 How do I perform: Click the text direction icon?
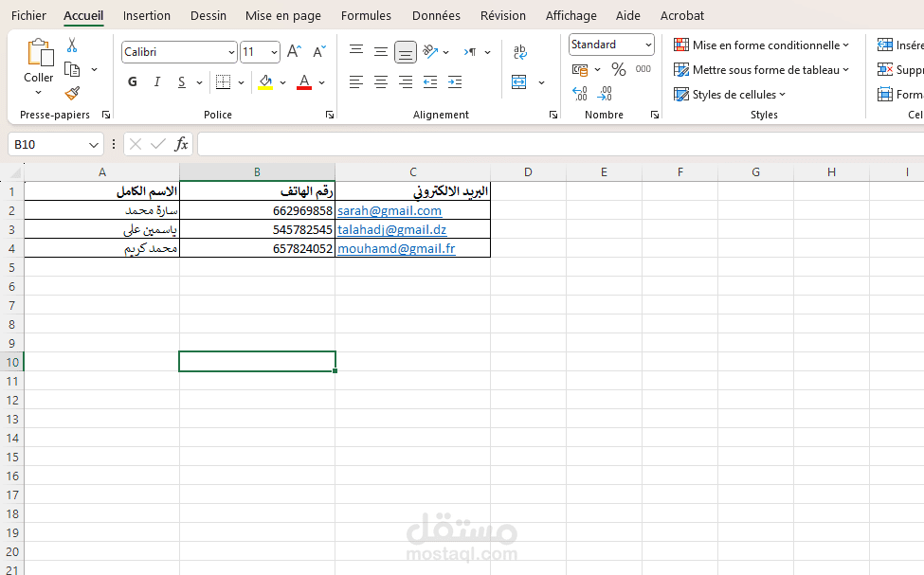pos(470,52)
